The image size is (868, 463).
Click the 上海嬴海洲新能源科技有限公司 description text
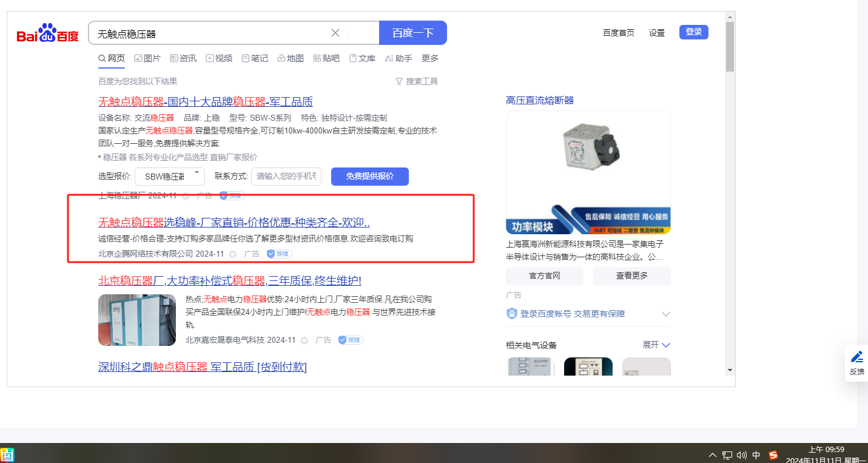pyautogui.click(x=585, y=251)
